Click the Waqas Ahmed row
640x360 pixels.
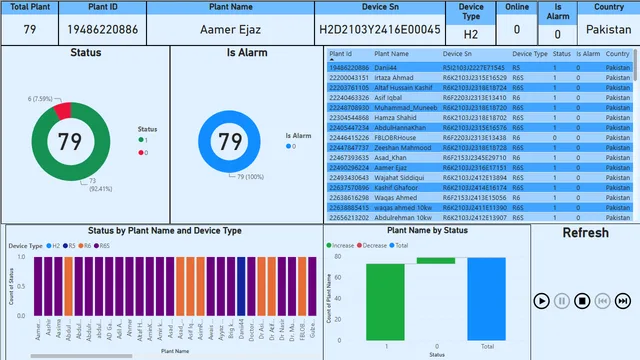(x=480, y=198)
